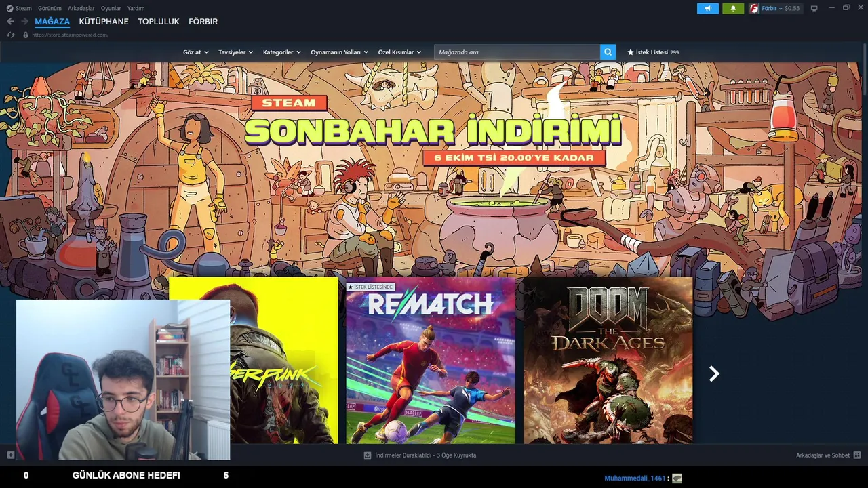Screen dimensions: 868x488
Task: Reload the store page
Action: (x=10, y=35)
